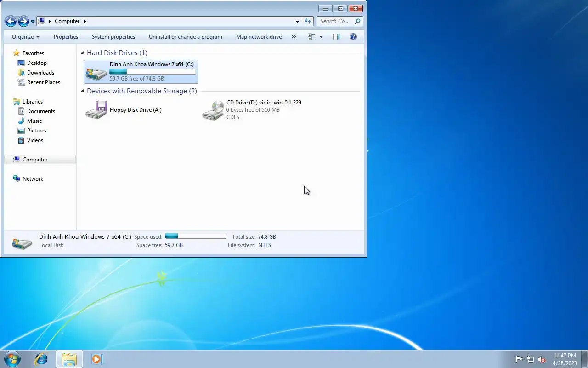Open the clock showing 11:47 PM
The width and height of the screenshot is (588, 368).
pyautogui.click(x=565, y=359)
